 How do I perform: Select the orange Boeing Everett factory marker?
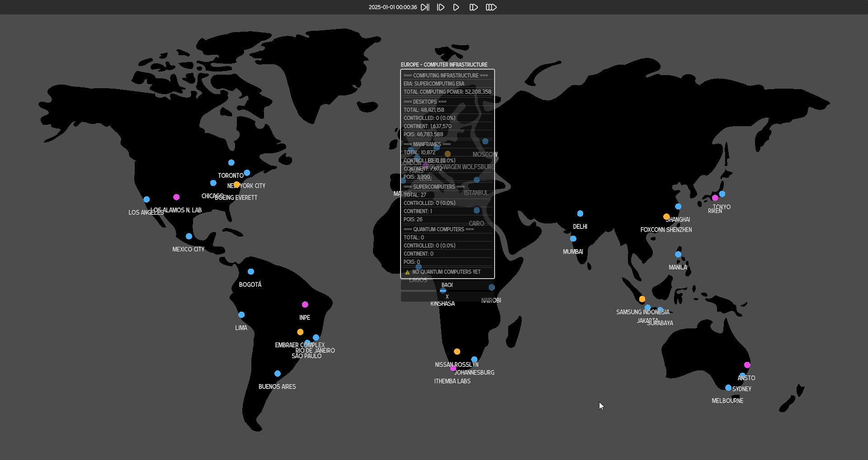pyautogui.click(x=236, y=185)
